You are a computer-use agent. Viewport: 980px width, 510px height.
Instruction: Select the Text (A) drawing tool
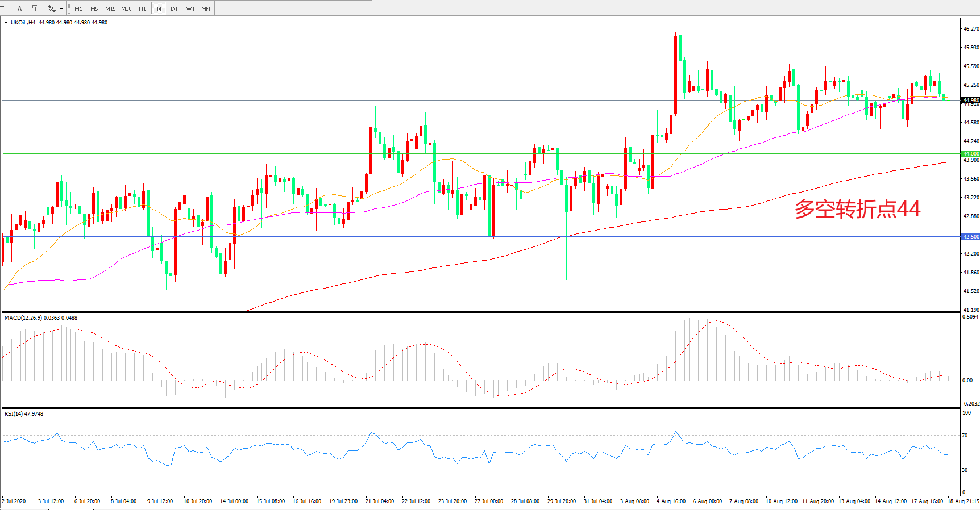click(20, 9)
